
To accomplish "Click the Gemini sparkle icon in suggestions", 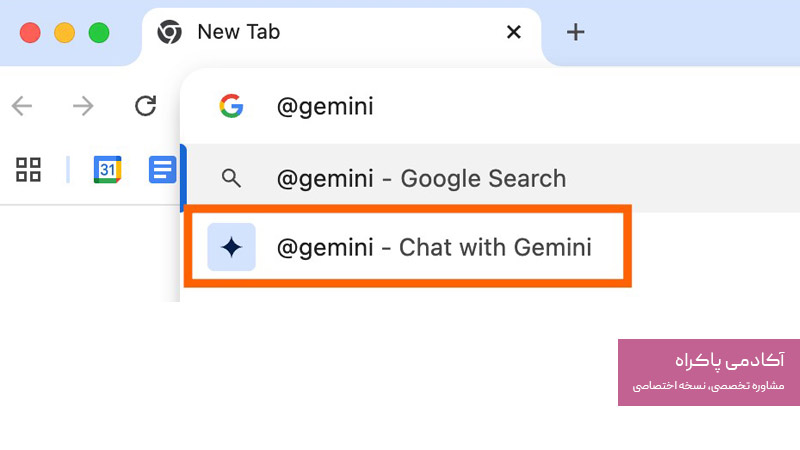I will pos(231,247).
